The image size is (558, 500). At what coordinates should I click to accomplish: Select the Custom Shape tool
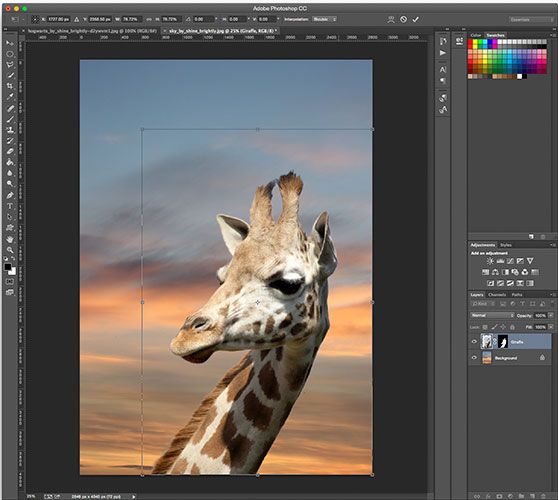click(10, 228)
